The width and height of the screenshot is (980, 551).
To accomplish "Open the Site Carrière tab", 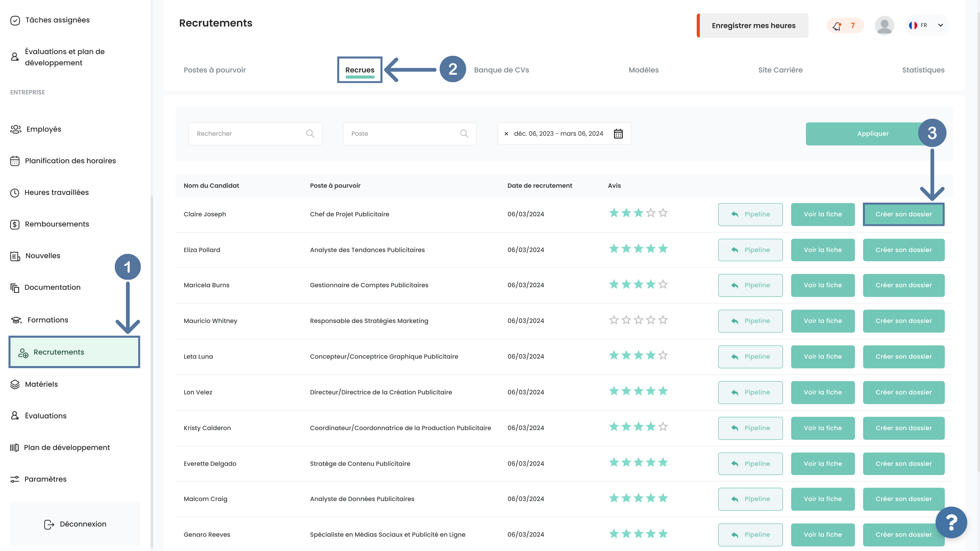I will (x=780, y=70).
